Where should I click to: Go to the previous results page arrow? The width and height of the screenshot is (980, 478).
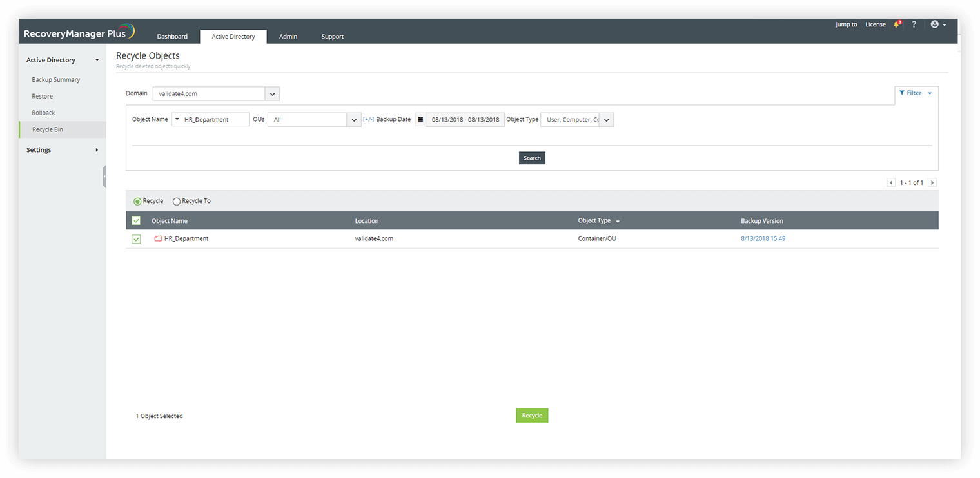[x=891, y=183]
